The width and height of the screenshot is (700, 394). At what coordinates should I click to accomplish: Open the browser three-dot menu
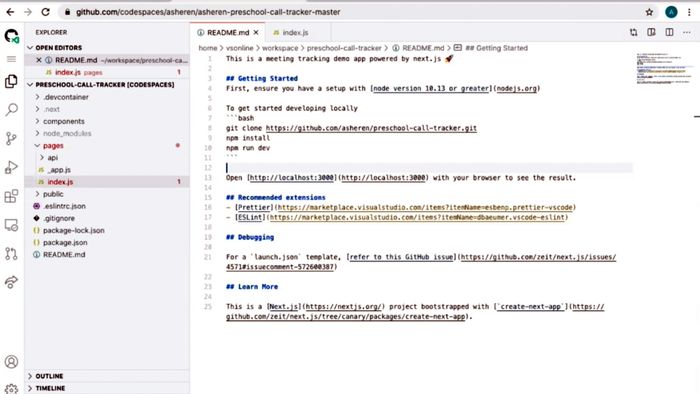[x=689, y=12]
